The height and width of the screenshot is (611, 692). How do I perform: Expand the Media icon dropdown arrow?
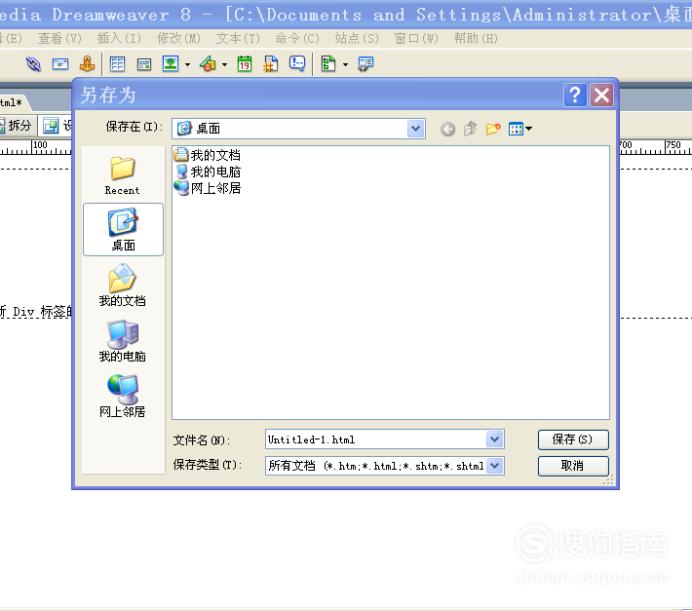coord(225,64)
